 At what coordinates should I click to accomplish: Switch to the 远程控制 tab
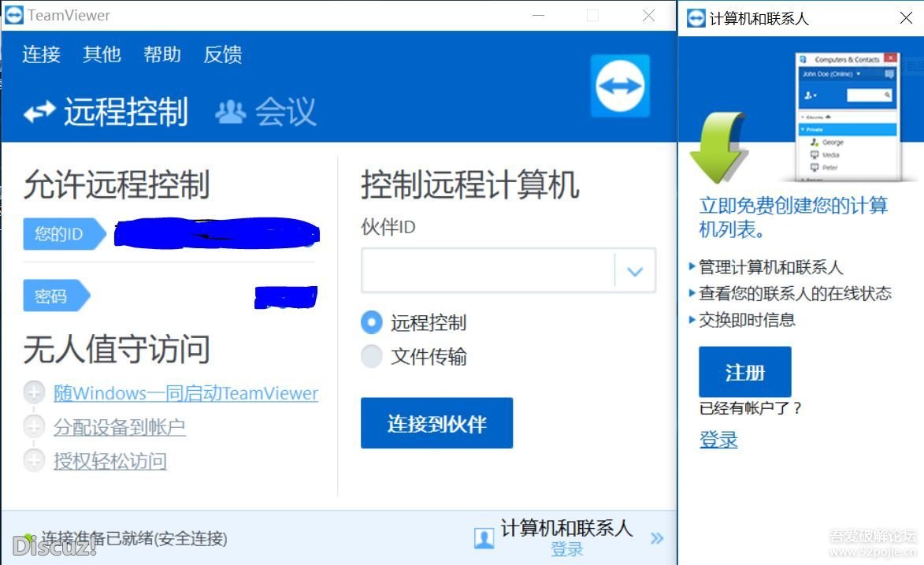[x=106, y=111]
